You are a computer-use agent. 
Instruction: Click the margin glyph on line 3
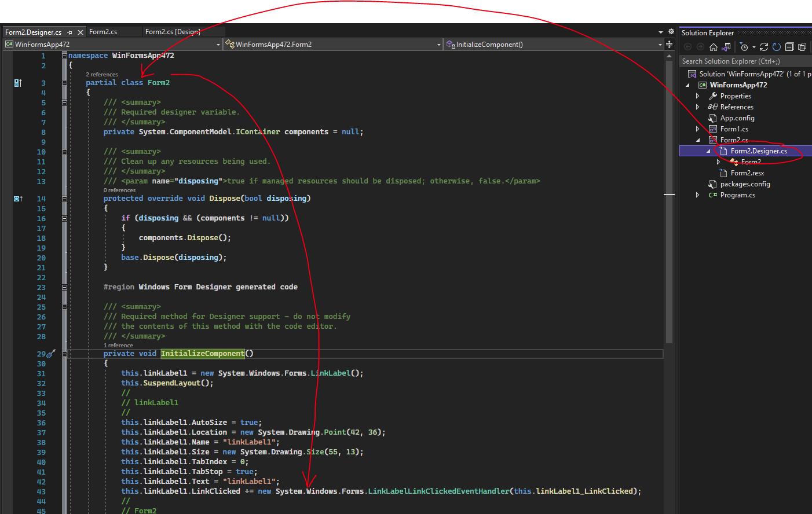coord(18,83)
